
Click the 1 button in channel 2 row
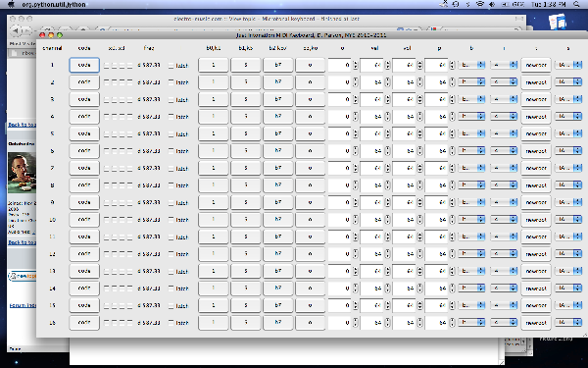click(x=213, y=82)
